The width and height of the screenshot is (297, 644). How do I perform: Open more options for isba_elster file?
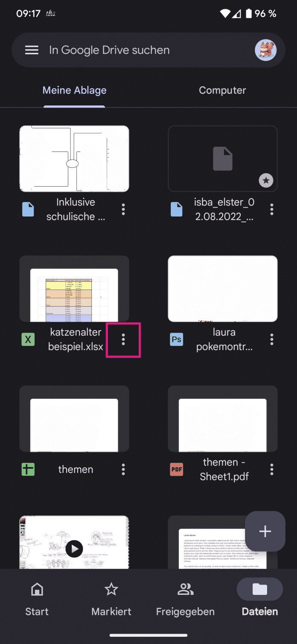pos(272,209)
